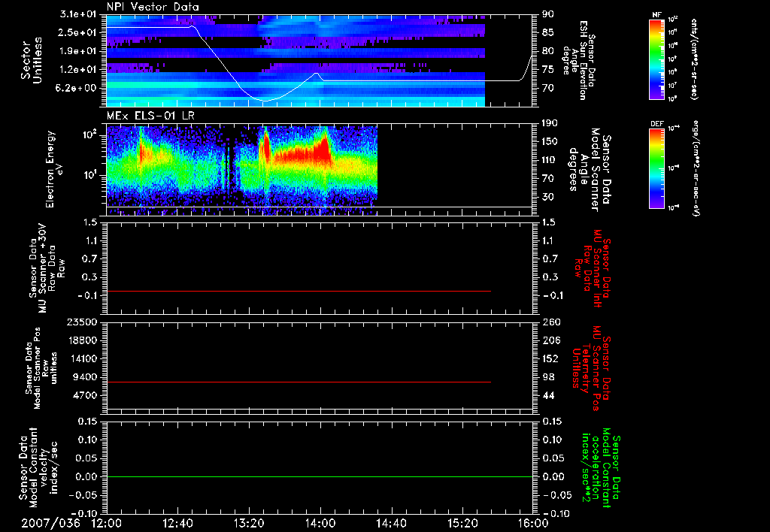Screen dimensions: 770x532
Task: Click the 152 telemetry tick label
Action: pos(551,358)
